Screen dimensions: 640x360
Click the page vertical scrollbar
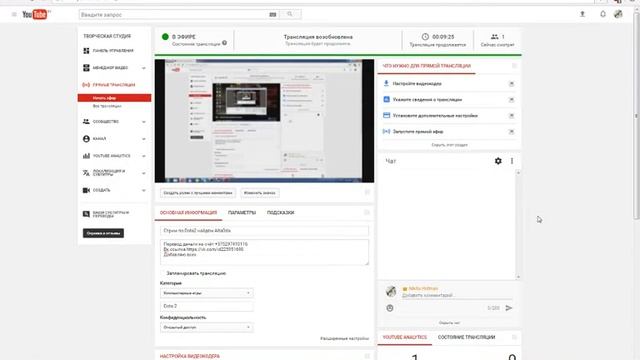click(x=636, y=116)
